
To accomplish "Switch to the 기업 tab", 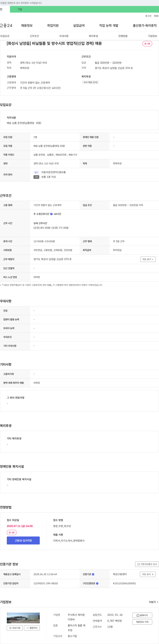I will point(20,9).
